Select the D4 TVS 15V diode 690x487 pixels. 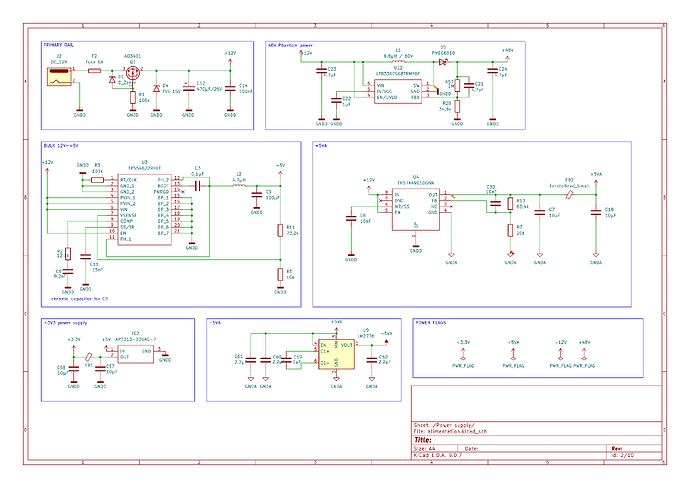(x=156, y=88)
